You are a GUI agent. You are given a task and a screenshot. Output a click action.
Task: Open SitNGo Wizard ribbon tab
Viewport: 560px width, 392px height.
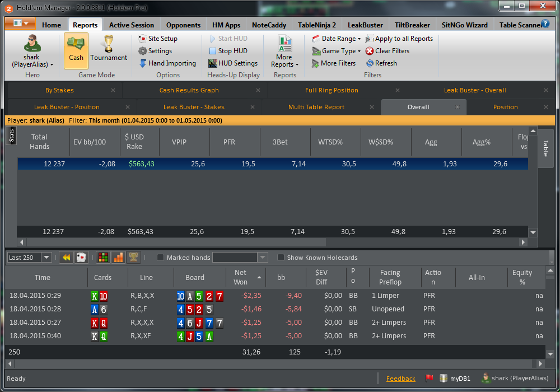[464, 25]
